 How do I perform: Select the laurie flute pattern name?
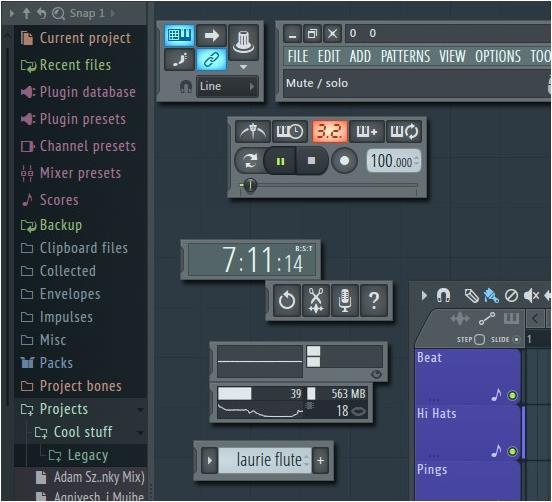(x=265, y=460)
